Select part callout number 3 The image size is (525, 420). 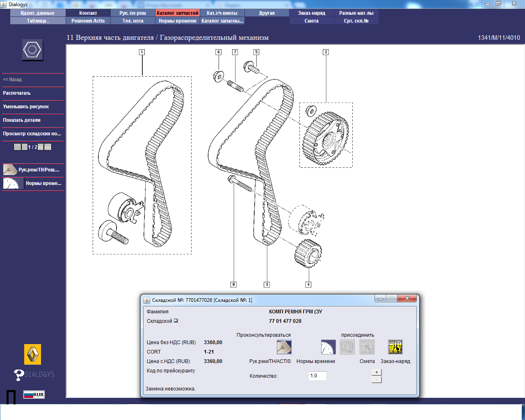click(x=267, y=285)
